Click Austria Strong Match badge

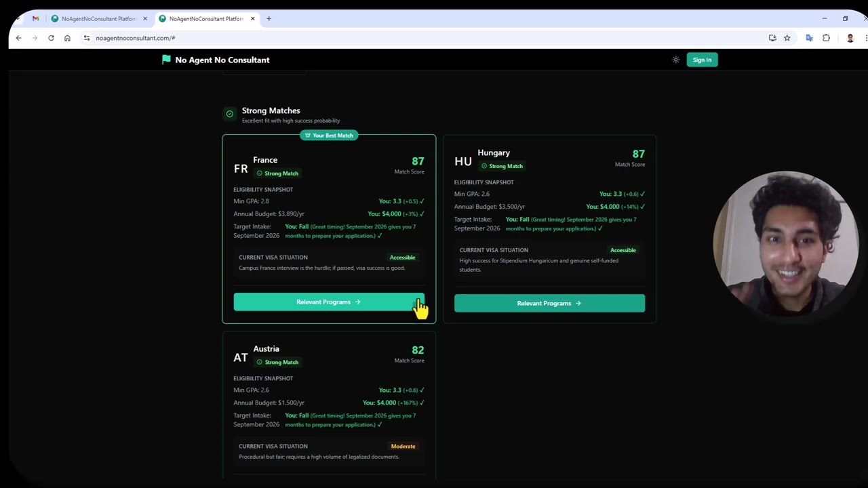pos(277,362)
